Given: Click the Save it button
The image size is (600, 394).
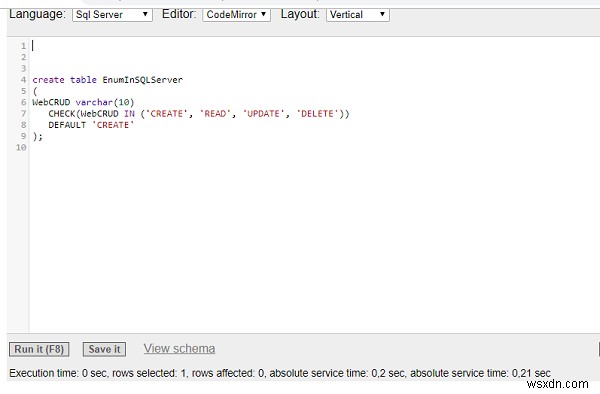Looking at the screenshot, I should tap(104, 349).
